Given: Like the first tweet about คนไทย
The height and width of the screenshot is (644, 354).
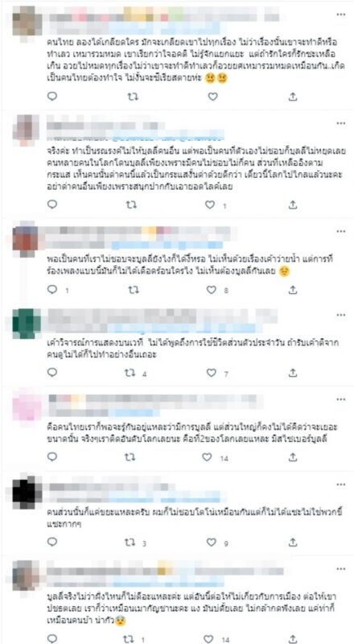Looking at the screenshot, I should [x=212, y=97].
